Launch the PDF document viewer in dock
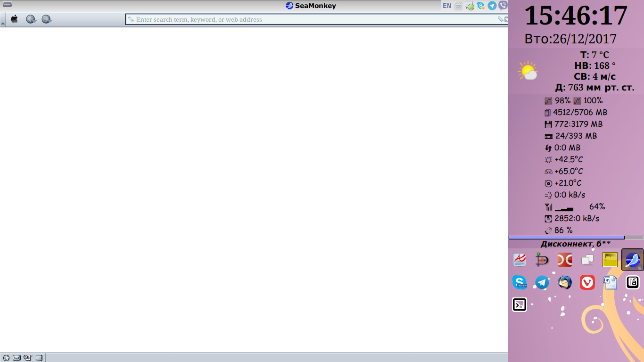The height and width of the screenshot is (362, 644). pos(520,260)
